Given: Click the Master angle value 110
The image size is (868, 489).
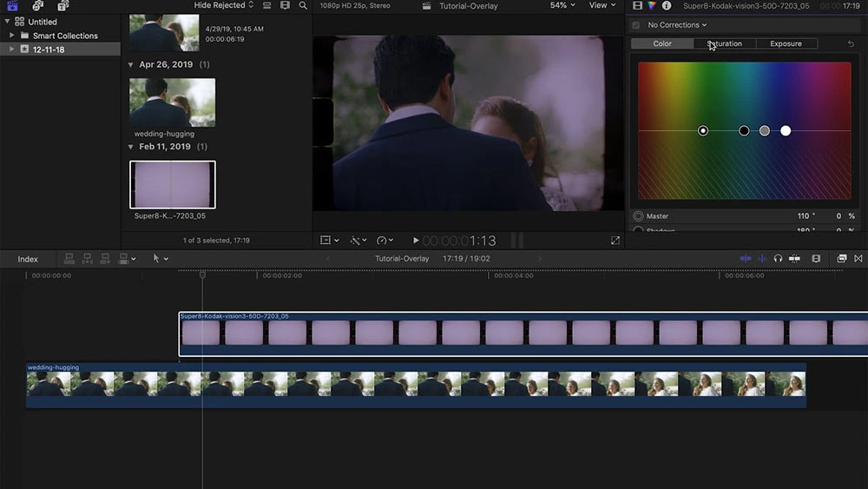Looking at the screenshot, I should click(803, 216).
